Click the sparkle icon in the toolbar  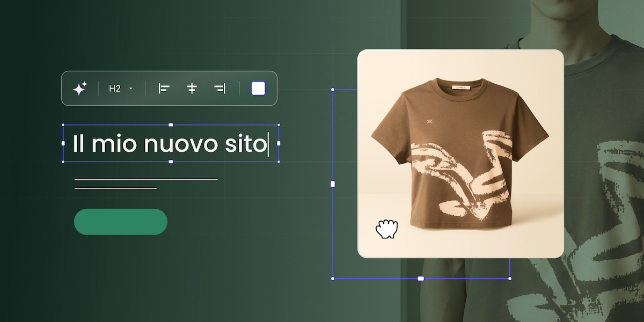79,87
